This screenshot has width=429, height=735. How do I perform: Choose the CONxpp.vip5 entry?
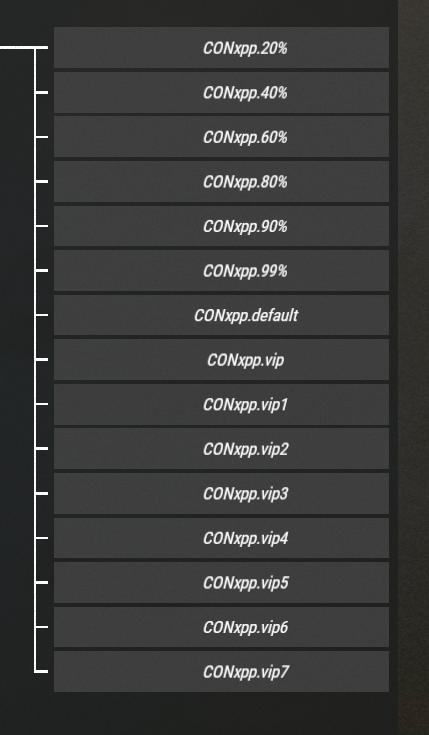pyautogui.click(x=221, y=583)
